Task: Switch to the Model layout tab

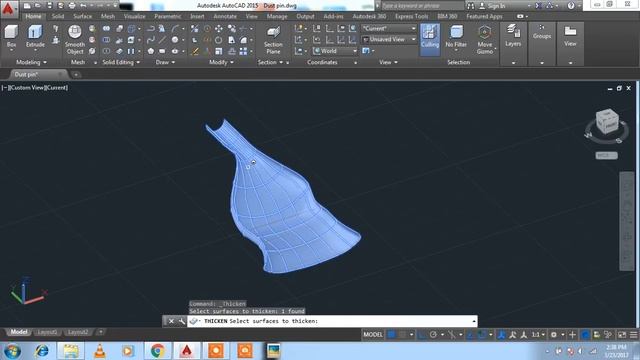Action: pyautogui.click(x=19, y=332)
